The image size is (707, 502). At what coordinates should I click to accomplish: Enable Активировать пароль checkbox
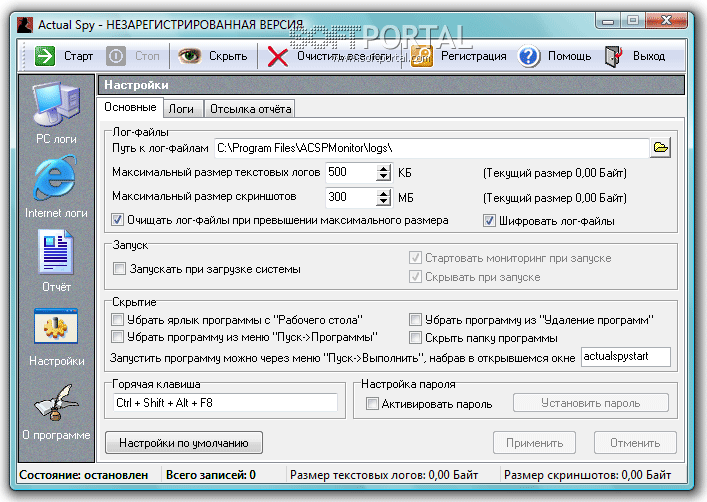tap(372, 403)
